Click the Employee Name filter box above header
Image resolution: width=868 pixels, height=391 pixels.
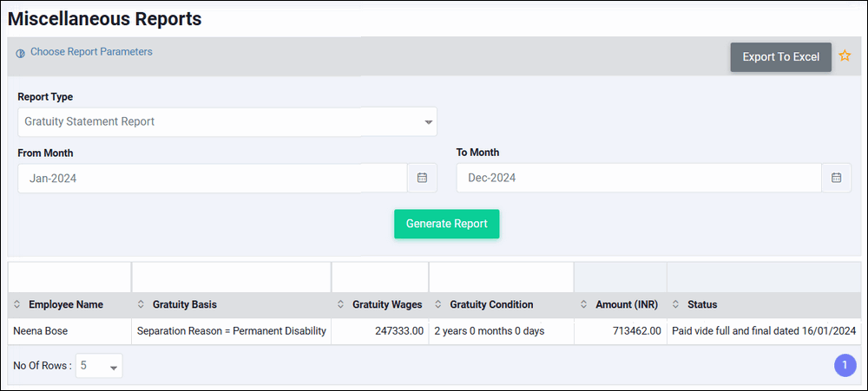tap(69, 277)
